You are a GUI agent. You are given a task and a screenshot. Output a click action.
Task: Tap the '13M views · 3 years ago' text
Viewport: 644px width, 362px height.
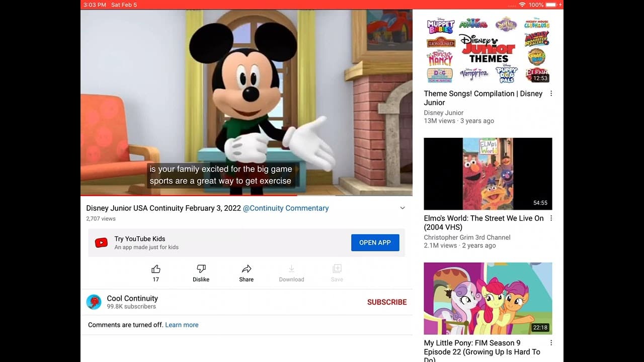(x=459, y=121)
